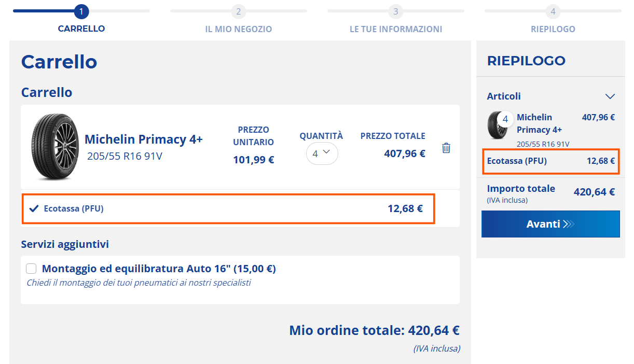Open Michelin Primacy 4+ product title
The image size is (634, 364).
click(x=144, y=139)
